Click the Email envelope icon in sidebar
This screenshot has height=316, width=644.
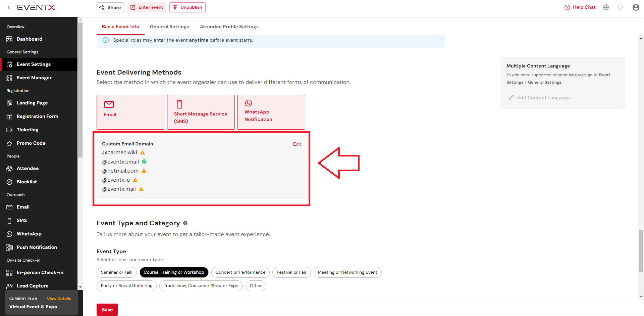(x=9, y=207)
